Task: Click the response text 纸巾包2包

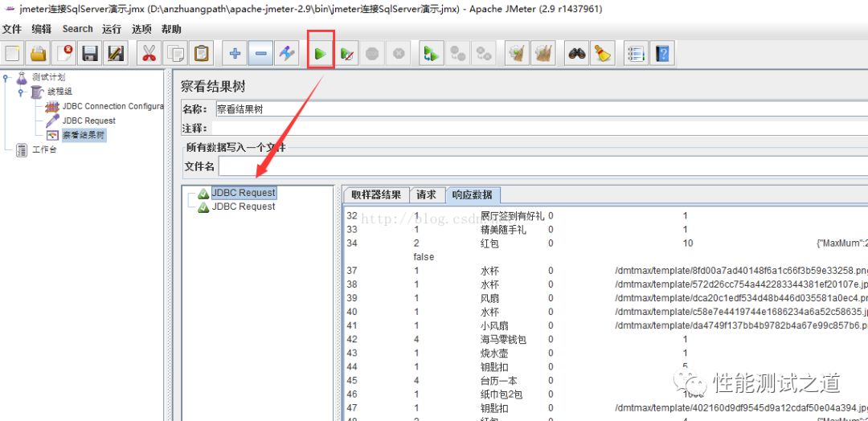Action: 501,394
